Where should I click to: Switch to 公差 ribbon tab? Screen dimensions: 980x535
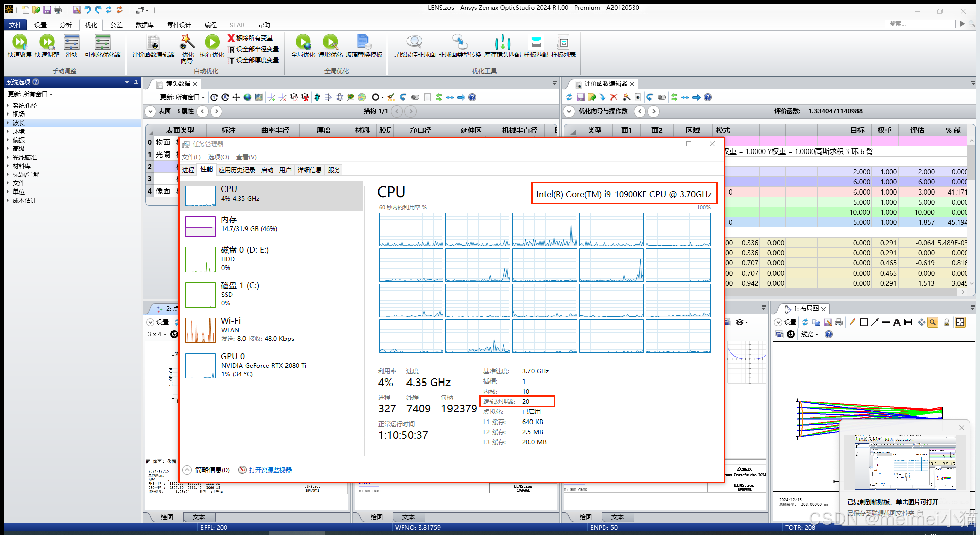[x=116, y=25]
